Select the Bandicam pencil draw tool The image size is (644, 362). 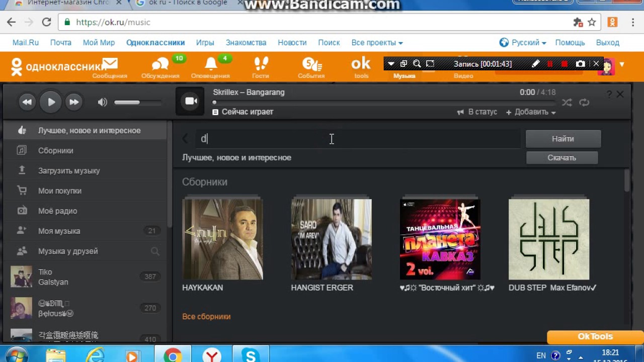(535, 64)
